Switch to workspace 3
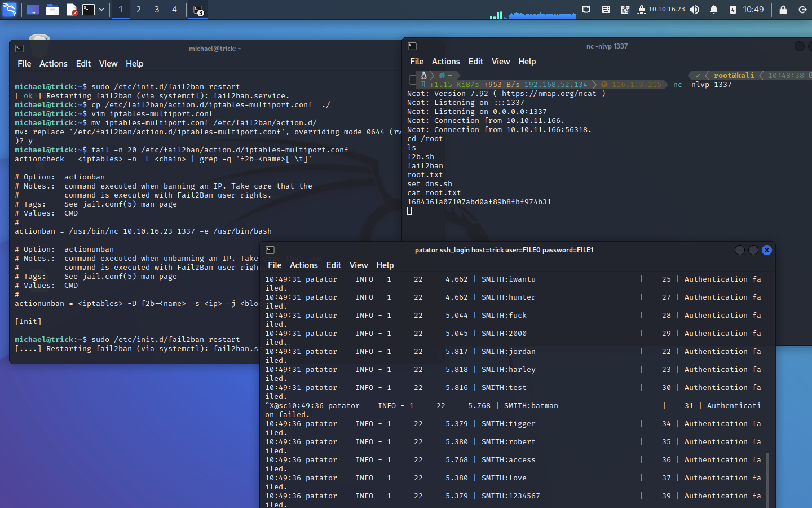 tap(157, 9)
